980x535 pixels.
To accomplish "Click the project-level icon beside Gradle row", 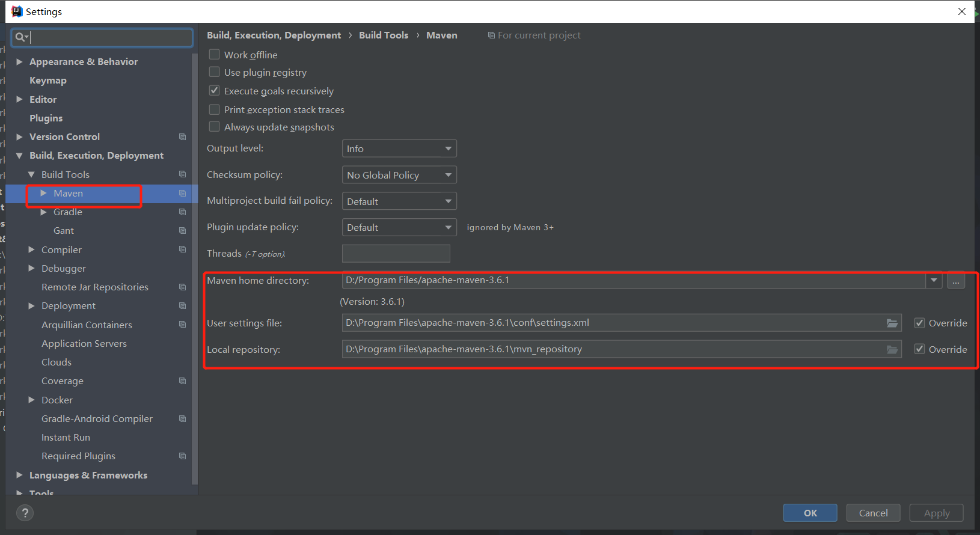I will (183, 212).
